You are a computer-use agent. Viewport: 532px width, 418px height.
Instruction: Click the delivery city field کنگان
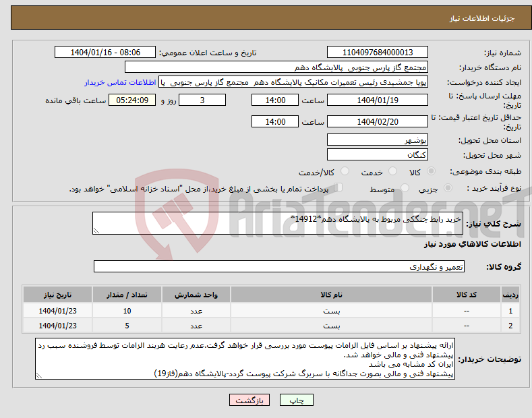[378, 154]
